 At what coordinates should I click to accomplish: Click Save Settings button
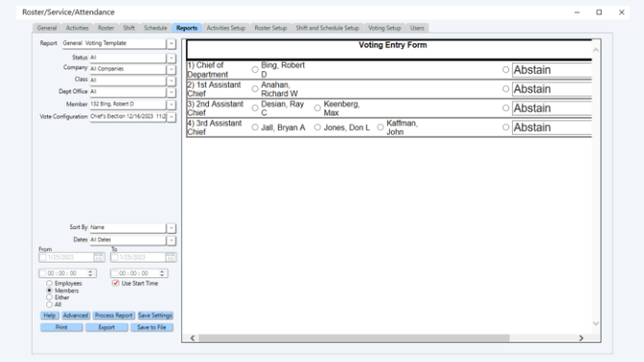pyautogui.click(x=155, y=316)
